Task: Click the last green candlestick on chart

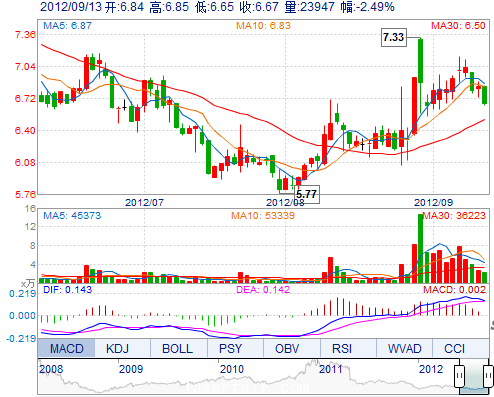Action: 485,95
